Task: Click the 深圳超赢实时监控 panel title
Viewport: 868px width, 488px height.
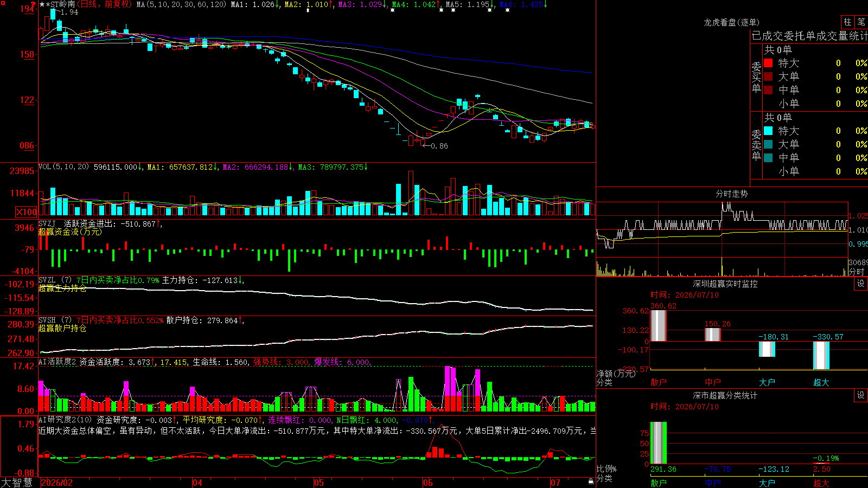Action: tap(725, 284)
